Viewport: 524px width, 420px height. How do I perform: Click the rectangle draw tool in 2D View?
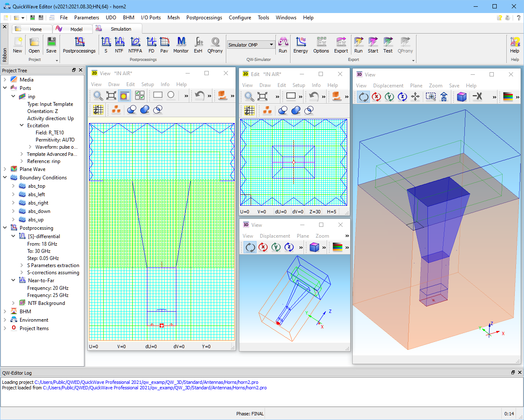point(158,95)
